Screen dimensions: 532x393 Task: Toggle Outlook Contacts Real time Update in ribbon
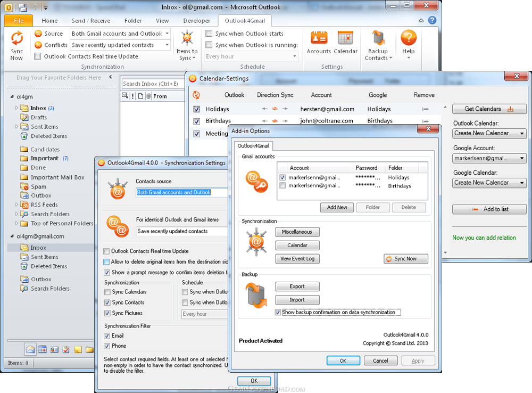tap(38, 56)
